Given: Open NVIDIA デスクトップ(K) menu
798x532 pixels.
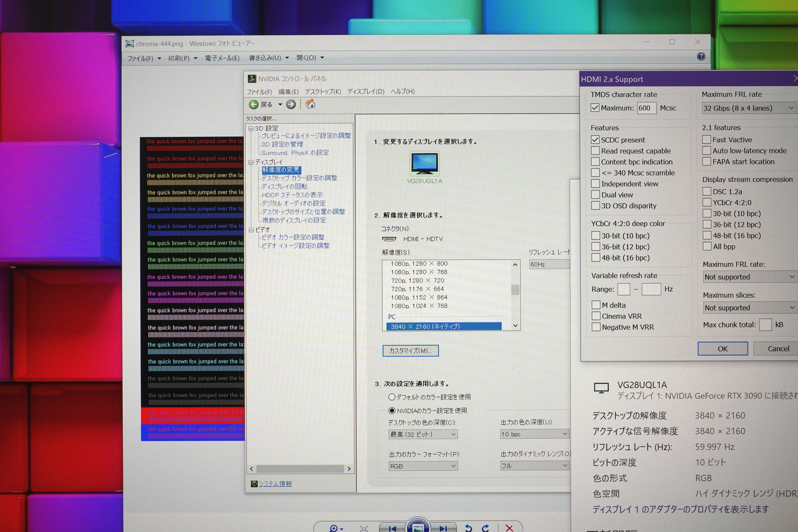Looking at the screenshot, I should click(323, 92).
